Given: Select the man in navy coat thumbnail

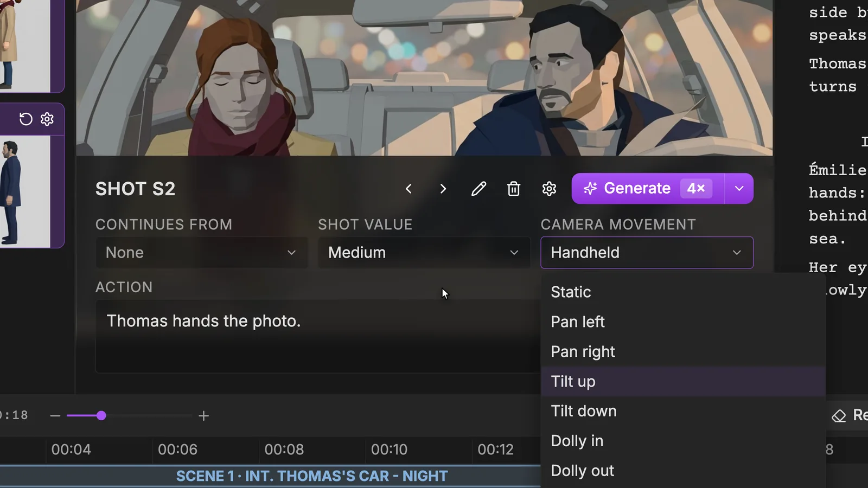Looking at the screenshot, I should click(25, 191).
